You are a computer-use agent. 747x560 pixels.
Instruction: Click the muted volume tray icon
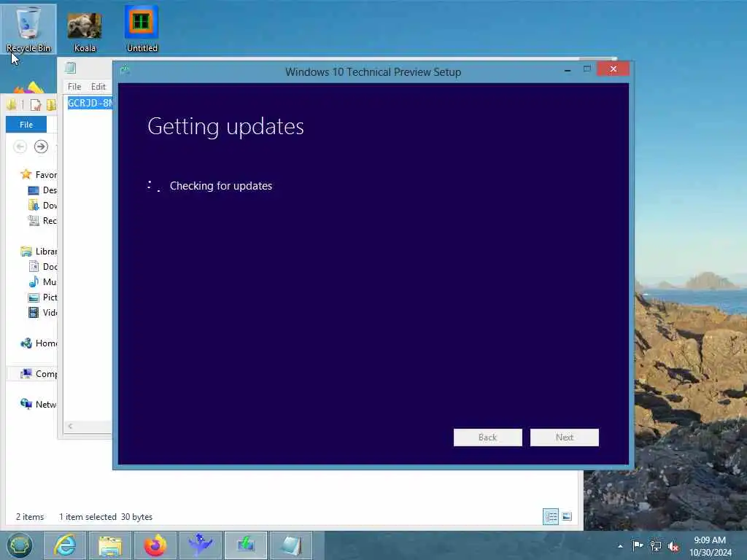673,546
